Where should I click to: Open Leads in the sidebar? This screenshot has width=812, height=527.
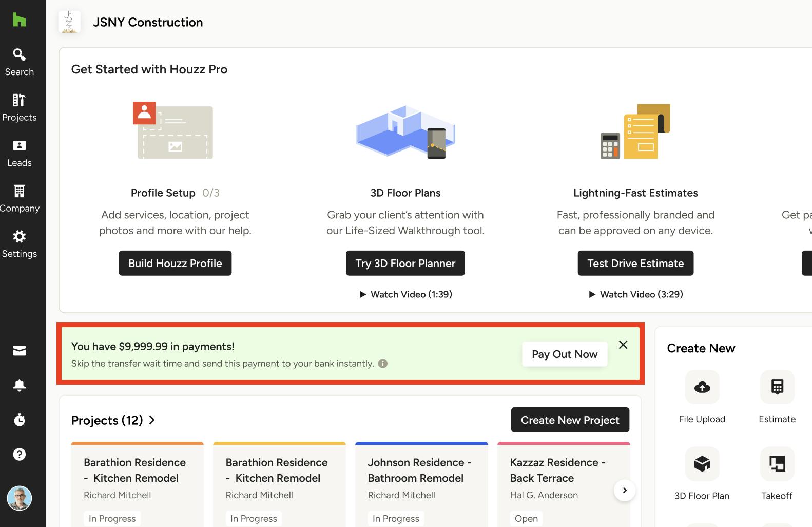pos(20,154)
